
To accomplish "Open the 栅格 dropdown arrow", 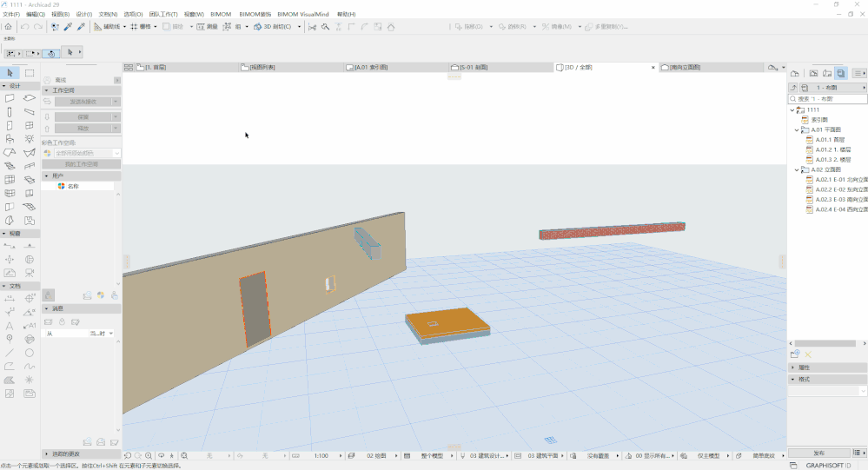I will click(x=156, y=27).
